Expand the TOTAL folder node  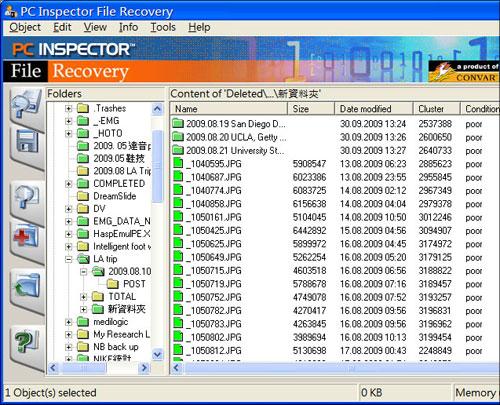[x=83, y=296]
